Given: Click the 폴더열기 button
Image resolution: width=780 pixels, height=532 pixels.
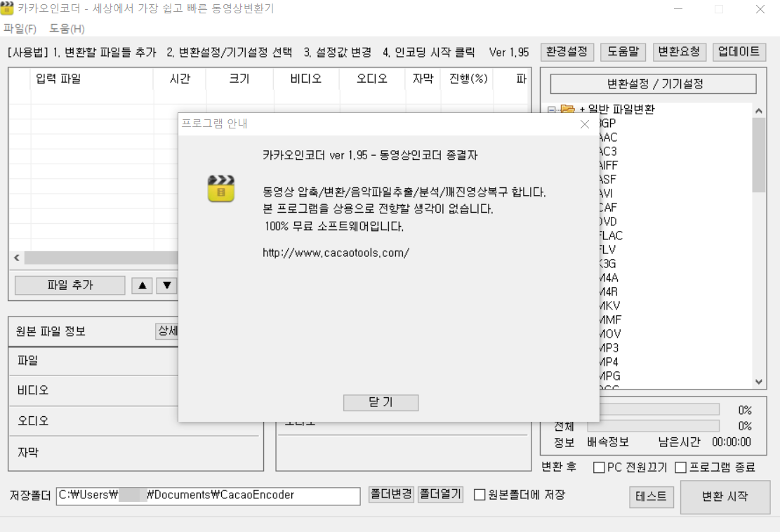Looking at the screenshot, I should [441, 494].
